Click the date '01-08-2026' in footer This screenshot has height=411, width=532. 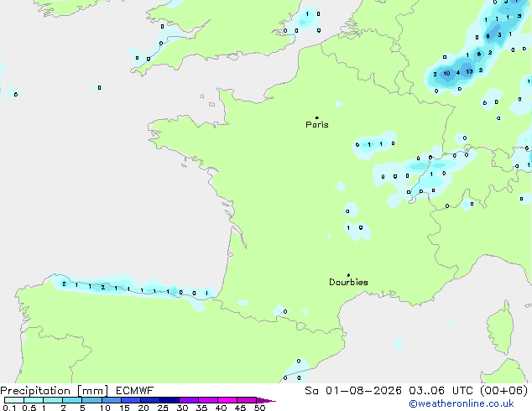pyautogui.click(x=363, y=391)
